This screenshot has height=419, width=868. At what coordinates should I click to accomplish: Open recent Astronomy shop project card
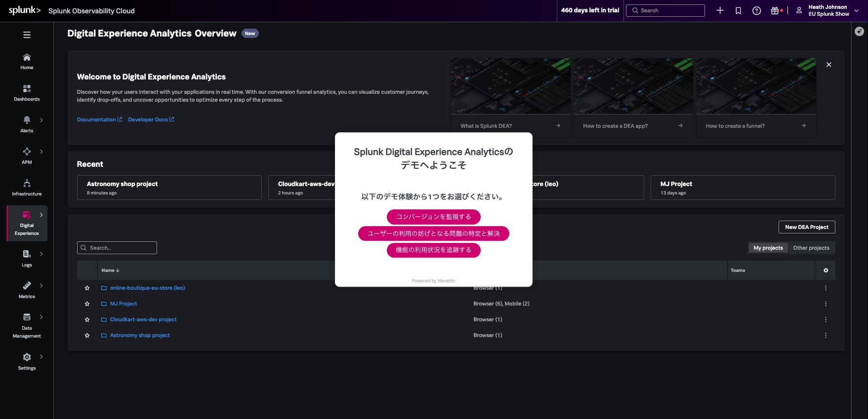click(x=169, y=188)
